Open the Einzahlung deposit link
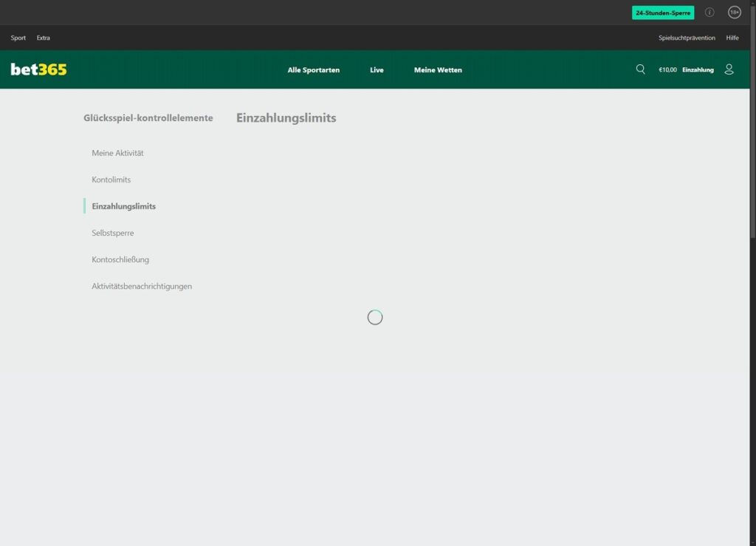The height and width of the screenshot is (546, 756). (698, 70)
